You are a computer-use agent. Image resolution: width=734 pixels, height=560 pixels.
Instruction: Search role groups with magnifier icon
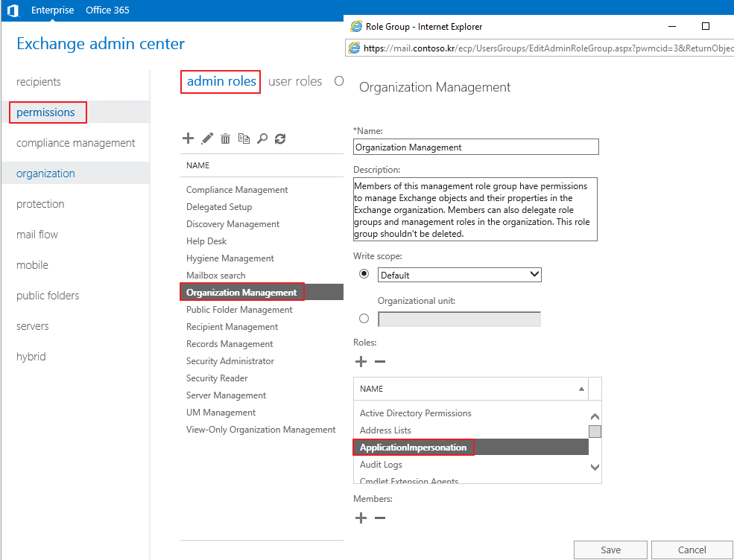(262, 139)
